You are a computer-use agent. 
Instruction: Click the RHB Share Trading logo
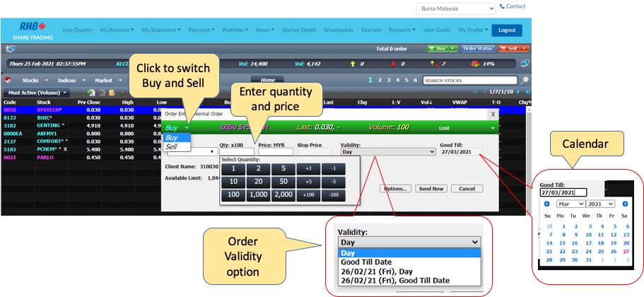[33, 31]
